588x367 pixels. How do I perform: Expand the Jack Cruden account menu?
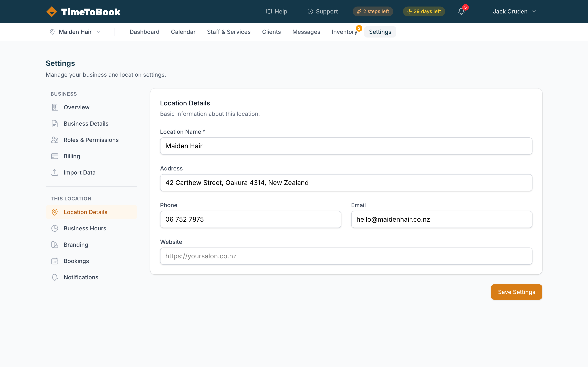tap(514, 11)
